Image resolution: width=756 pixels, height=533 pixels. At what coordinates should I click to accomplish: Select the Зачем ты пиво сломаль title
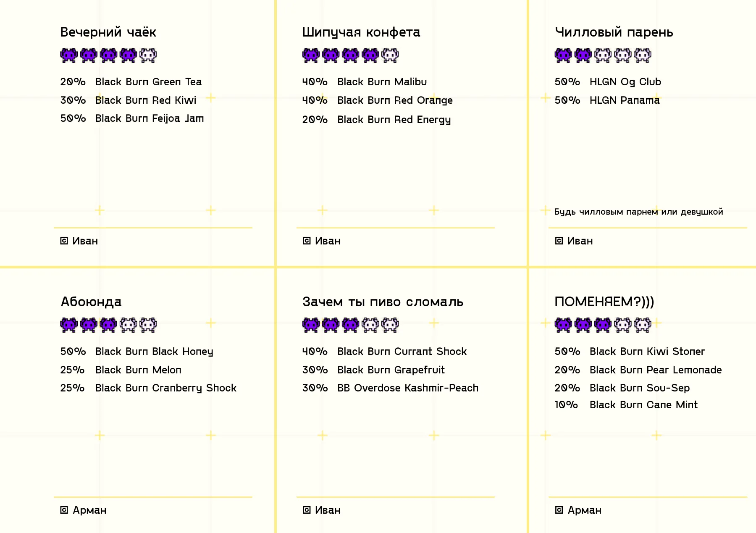tap(383, 302)
